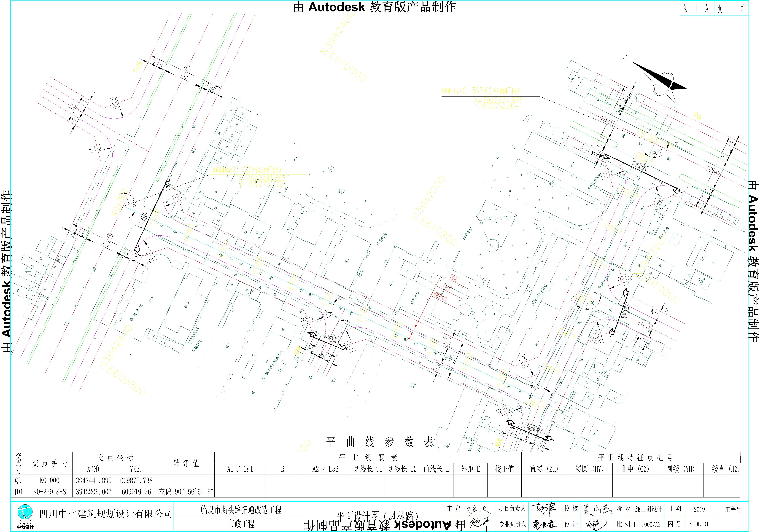
Task: Select the 施工图设计 stage value
Action: pyautogui.click(x=648, y=509)
